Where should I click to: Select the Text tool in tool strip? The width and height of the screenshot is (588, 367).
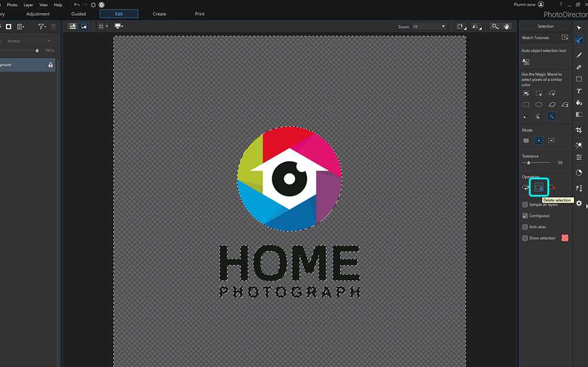point(579,91)
